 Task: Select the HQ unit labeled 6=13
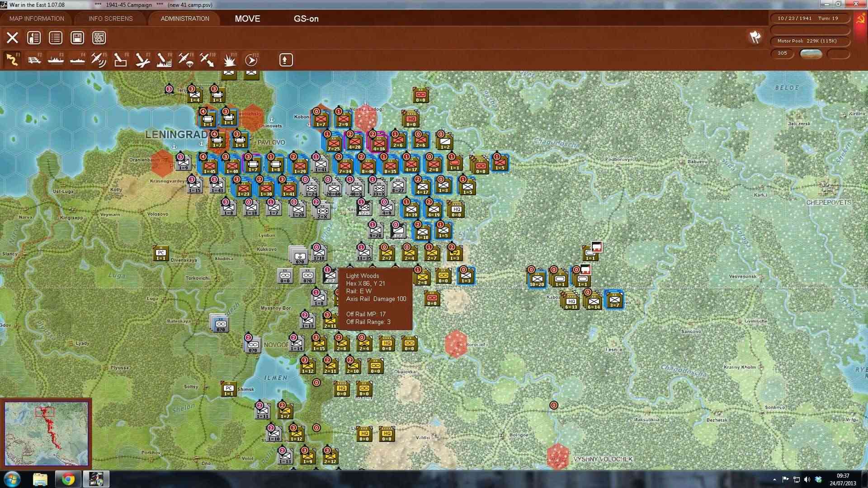[571, 301]
